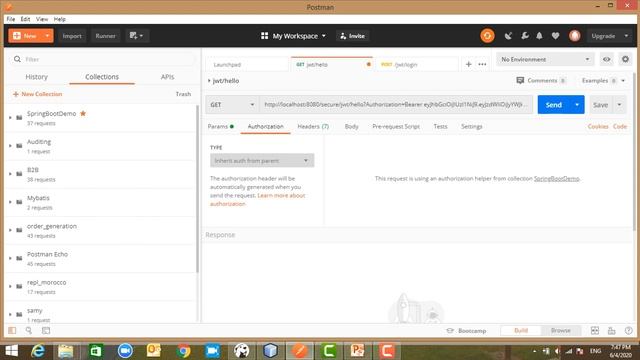Add a new request tab
The width and height of the screenshot is (640, 360).
coord(469,64)
